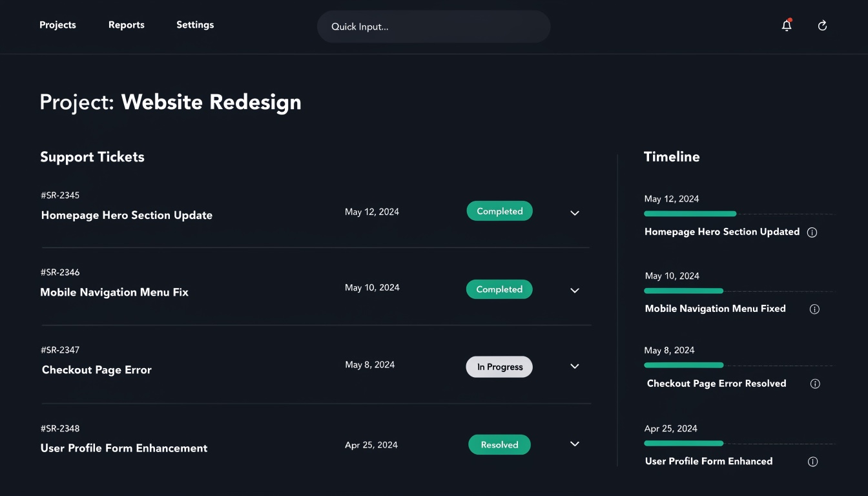Open the Settings menu item
This screenshot has height=496, width=868.
pos(195,25)
